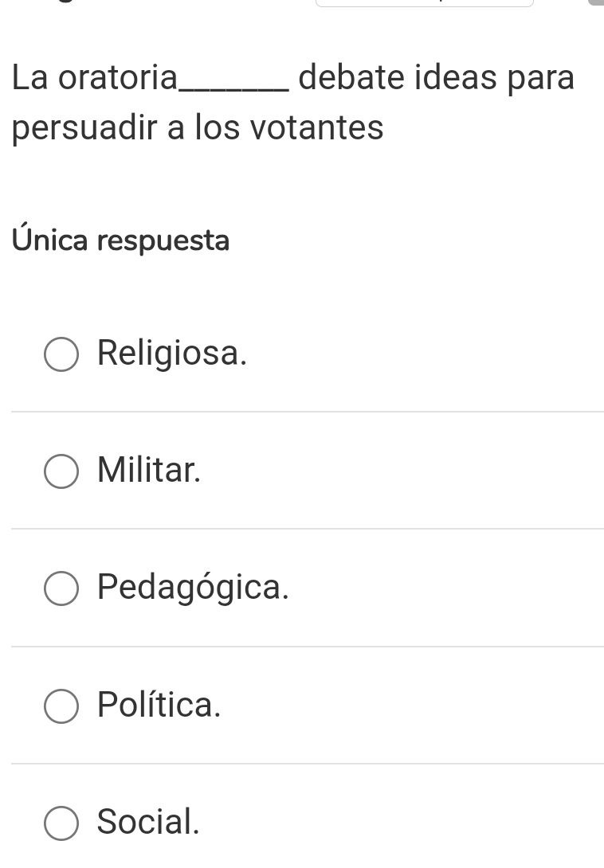Mark the Política radio button

pyautogui.click(x=61, y=706)
